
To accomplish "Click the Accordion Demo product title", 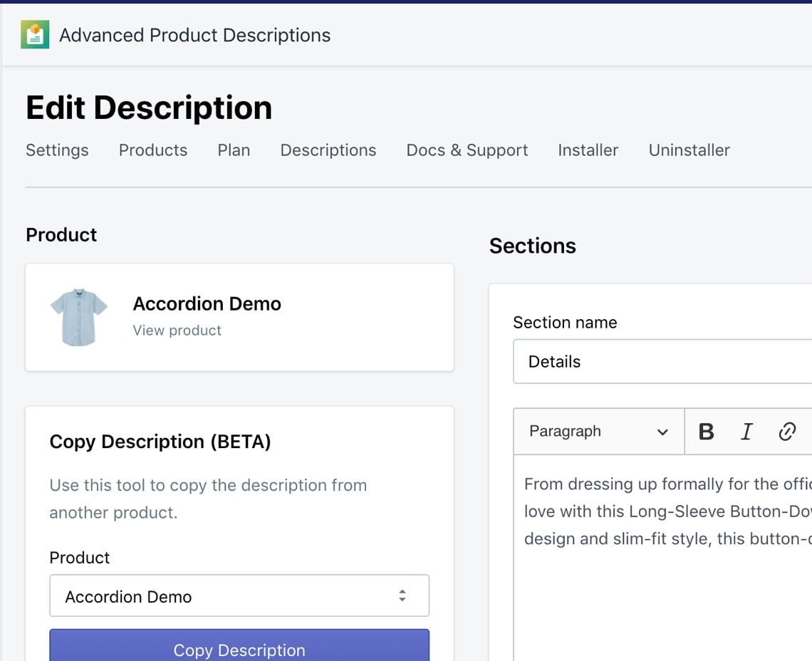I will (207, 304).
